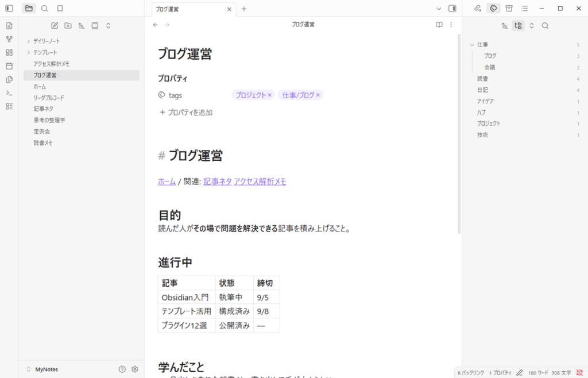Change tag sort order in tags pane

point(505,25)
